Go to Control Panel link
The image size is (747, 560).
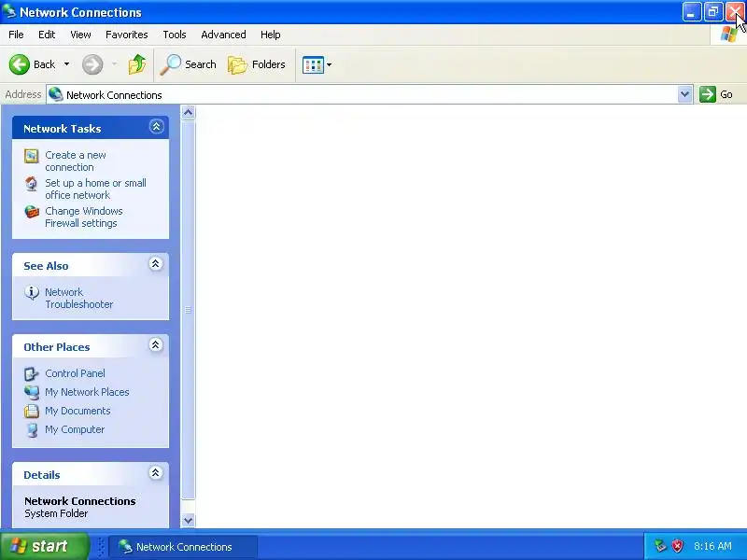[x=75, y=373]
